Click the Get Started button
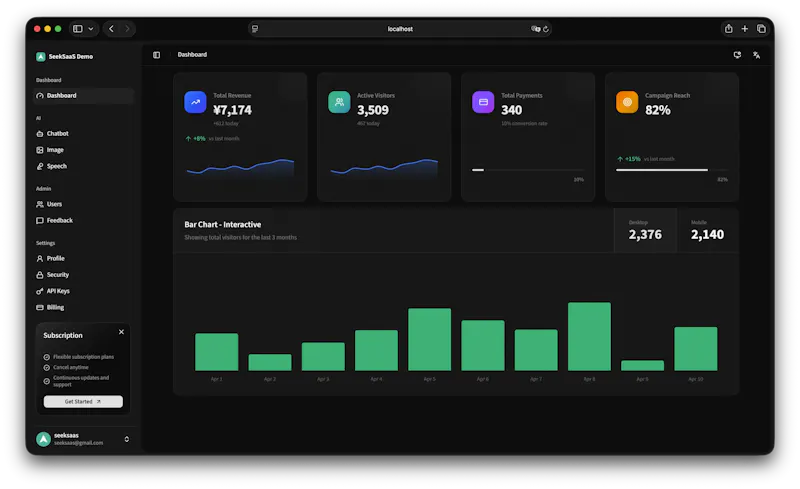The image size is (800, 489). (83, 402)
